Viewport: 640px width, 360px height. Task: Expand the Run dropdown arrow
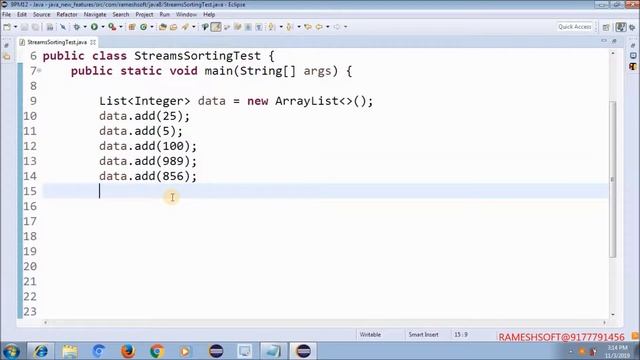coord(103,27)
